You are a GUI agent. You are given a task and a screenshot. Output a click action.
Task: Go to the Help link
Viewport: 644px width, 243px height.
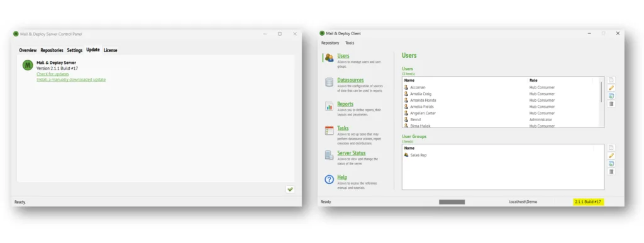click(x=342, y=178)
